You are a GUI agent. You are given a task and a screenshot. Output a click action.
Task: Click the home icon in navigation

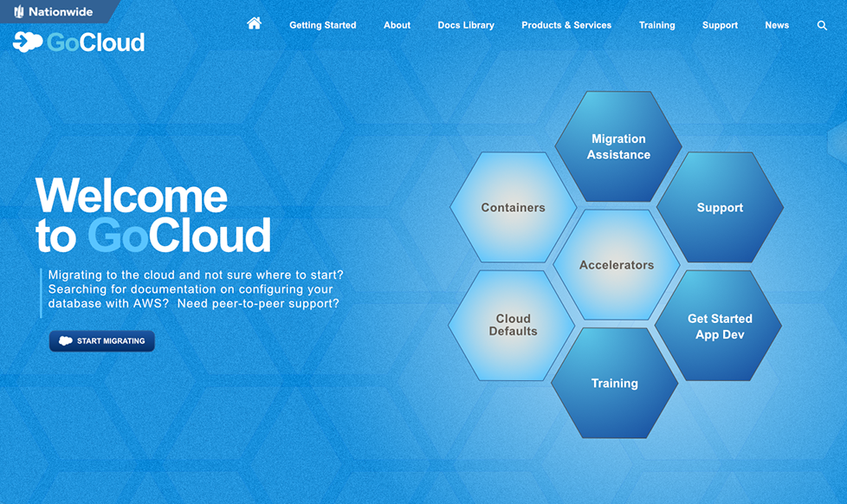(x=254, y=23)
